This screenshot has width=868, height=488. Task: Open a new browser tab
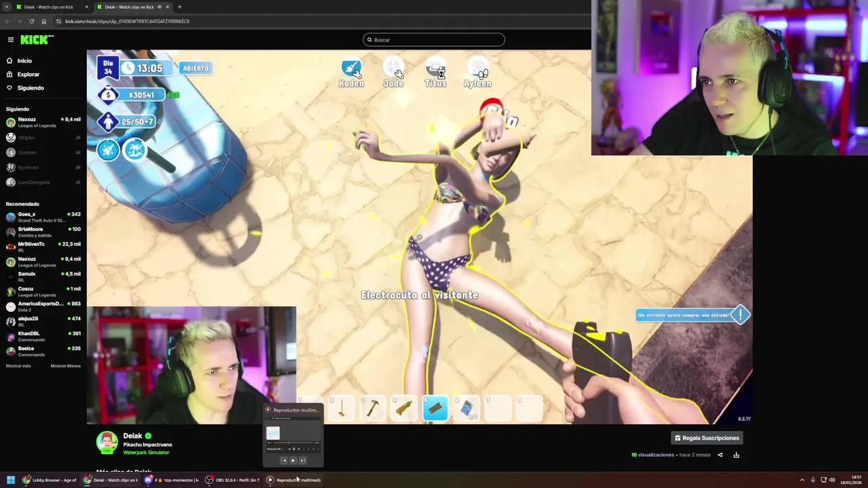(x=179, y=7)
